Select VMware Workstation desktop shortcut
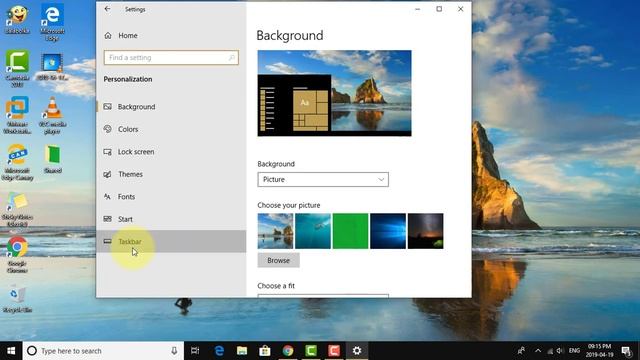Image resolution: width=640 pixels, height=360 pixels. tap(17, 115)
